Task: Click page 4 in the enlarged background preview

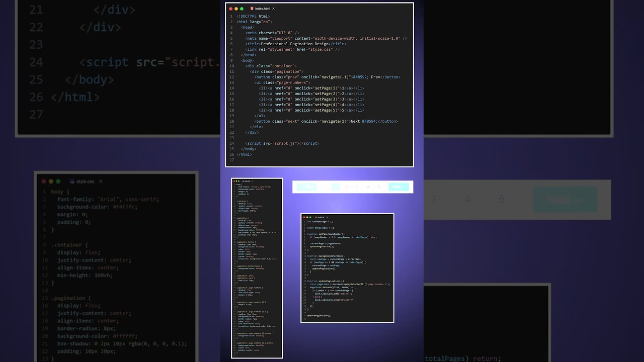Action: pyautogui.click(x=467, y=200)
